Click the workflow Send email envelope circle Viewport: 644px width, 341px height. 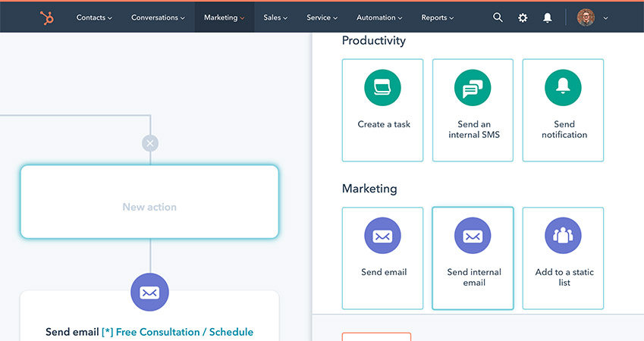[149, 293]
